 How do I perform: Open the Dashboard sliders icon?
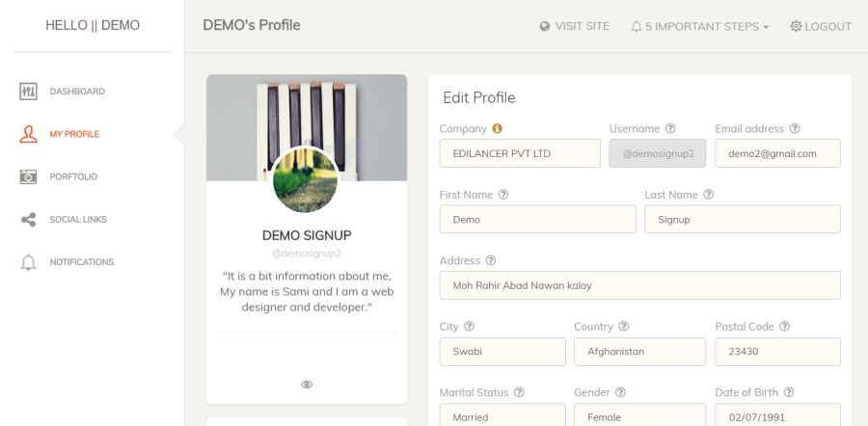coord(28,92)
